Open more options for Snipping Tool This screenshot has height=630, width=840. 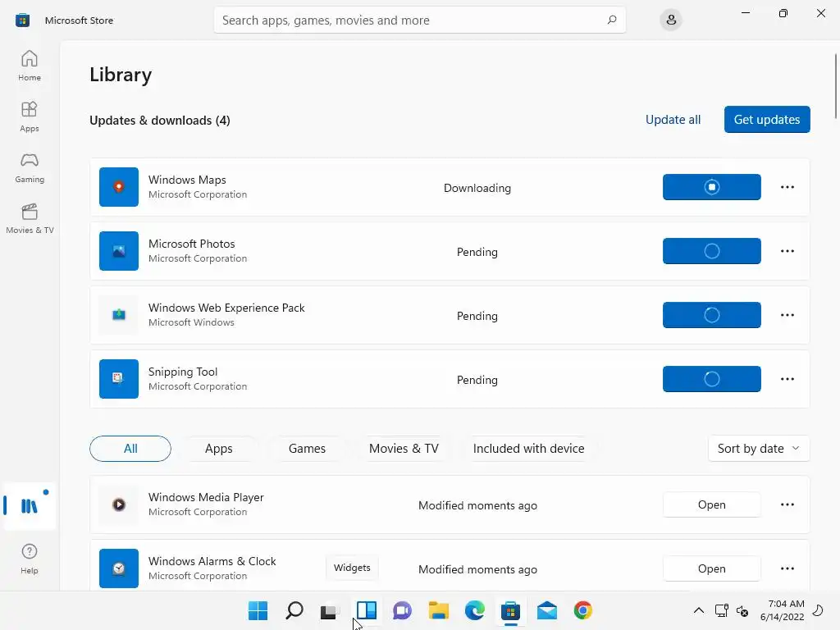[x=787, y=379]
